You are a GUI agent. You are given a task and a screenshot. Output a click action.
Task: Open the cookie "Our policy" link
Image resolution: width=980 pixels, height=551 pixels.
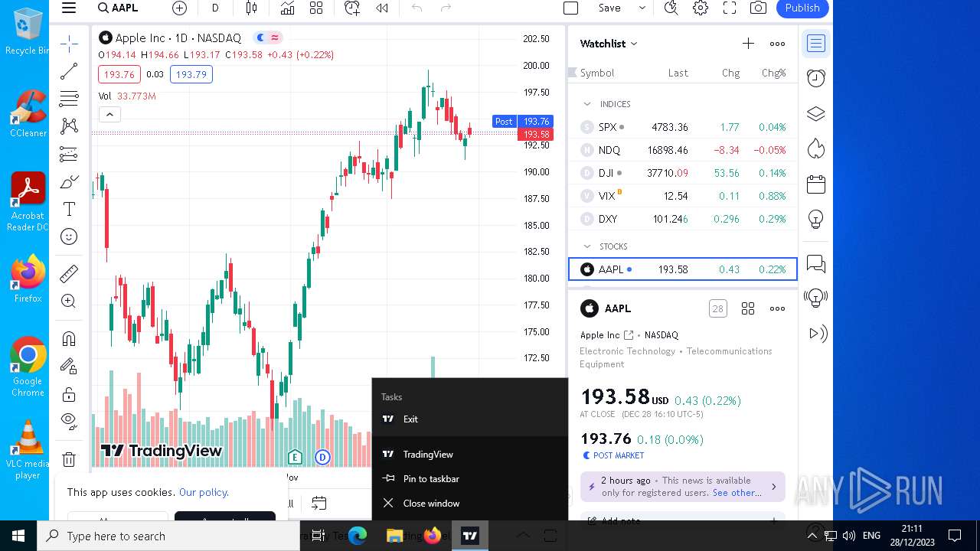(204, 492)
